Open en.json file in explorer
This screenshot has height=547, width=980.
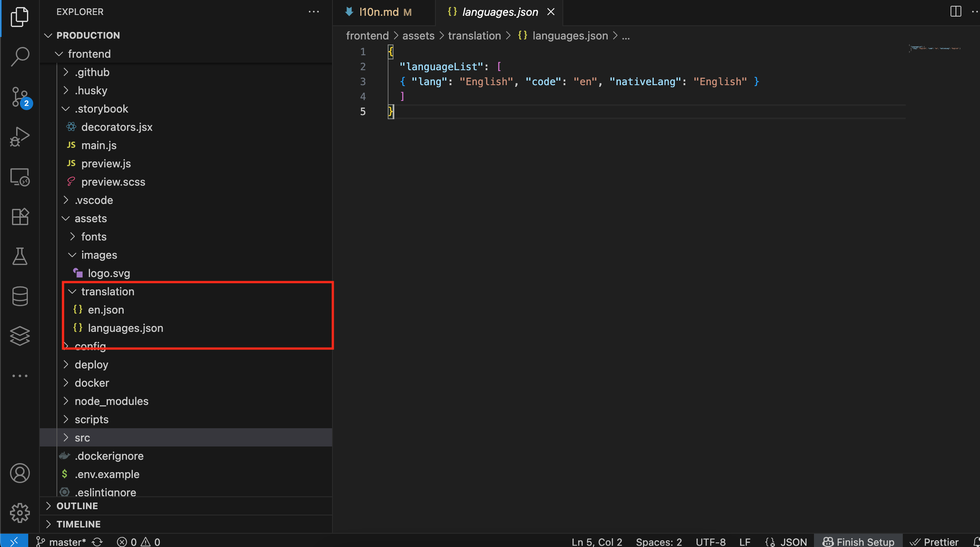(106, 310)
